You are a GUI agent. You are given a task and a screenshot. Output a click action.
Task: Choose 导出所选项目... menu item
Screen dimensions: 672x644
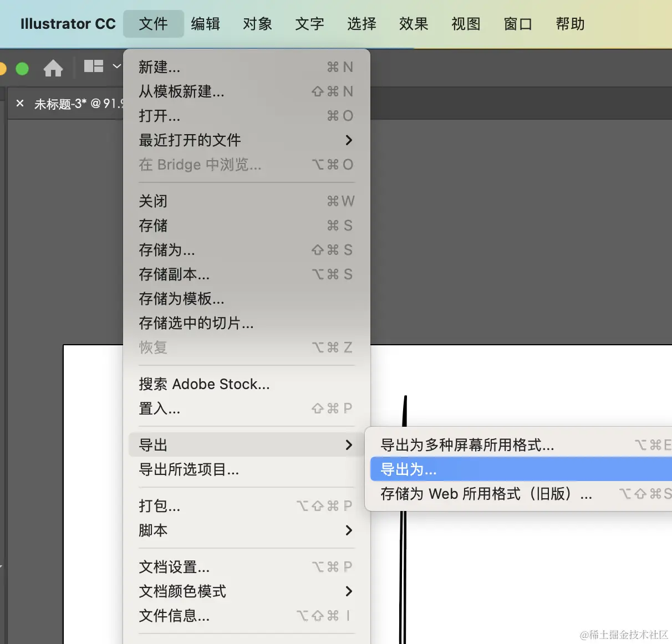(246, 469)
